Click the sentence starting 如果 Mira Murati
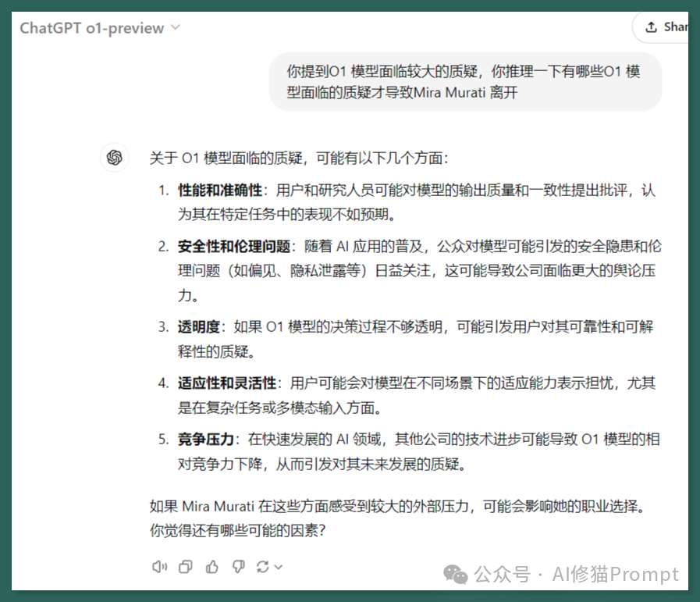This screenshot has width=700, height=602. click(x=398, y=507)
